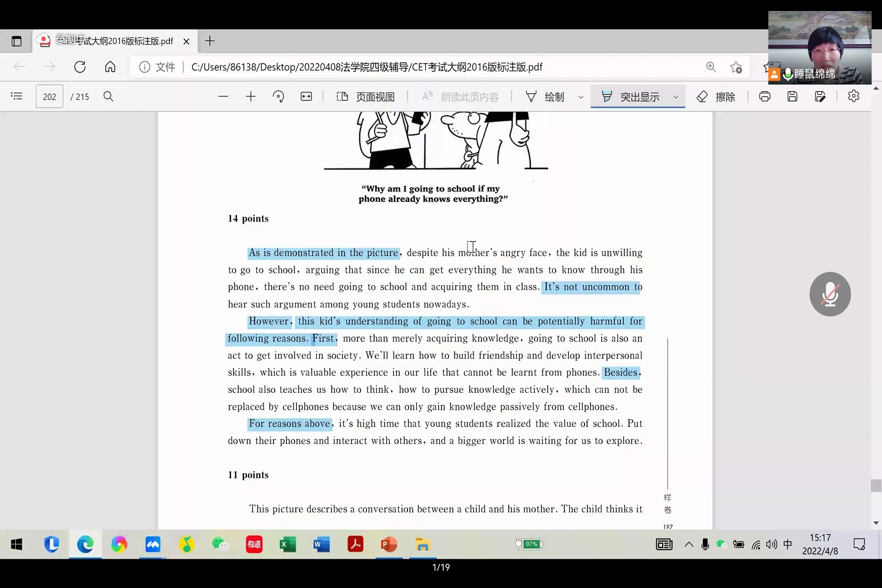Zoom in with the plus icon

click(x=250, y=96)
